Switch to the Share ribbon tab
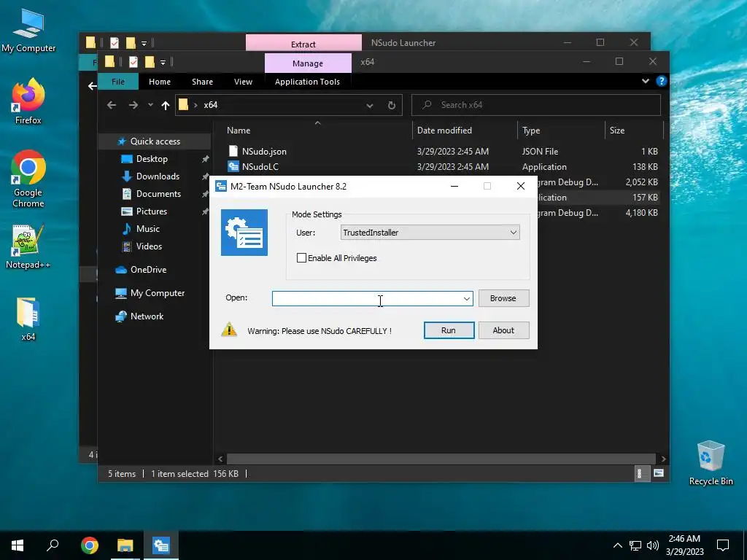747x560 pixels. 202,82
